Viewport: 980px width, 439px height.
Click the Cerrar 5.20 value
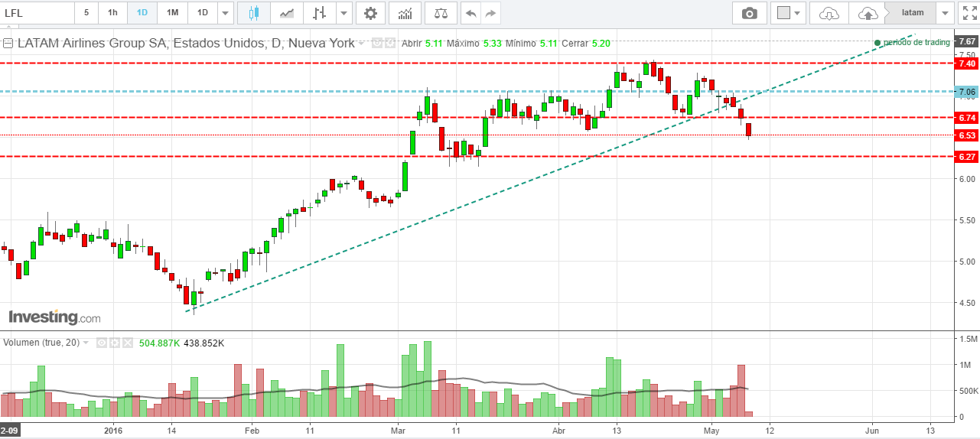[x=601, y=44]
